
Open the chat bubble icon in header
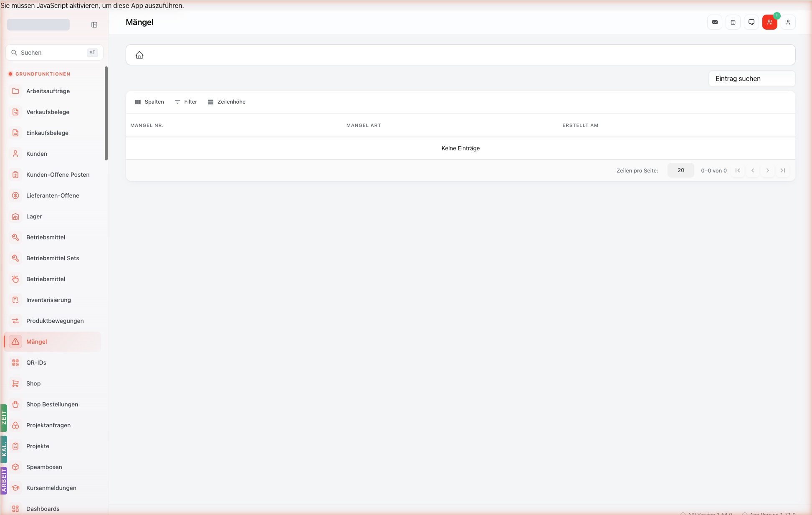[751, 22]
